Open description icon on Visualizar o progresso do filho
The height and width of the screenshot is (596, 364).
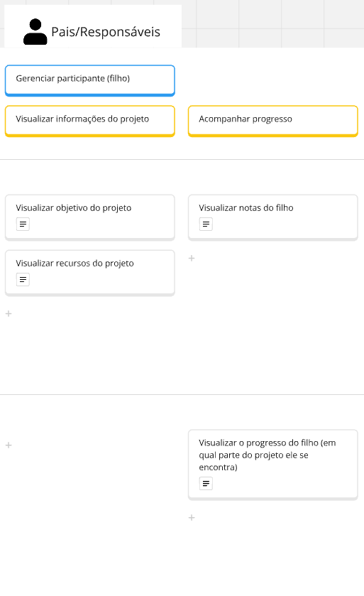pyautogui.click(x=206, y=484)
